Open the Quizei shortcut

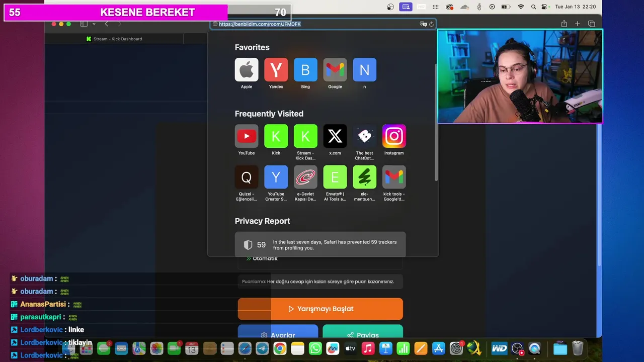[x=247, y=177]
